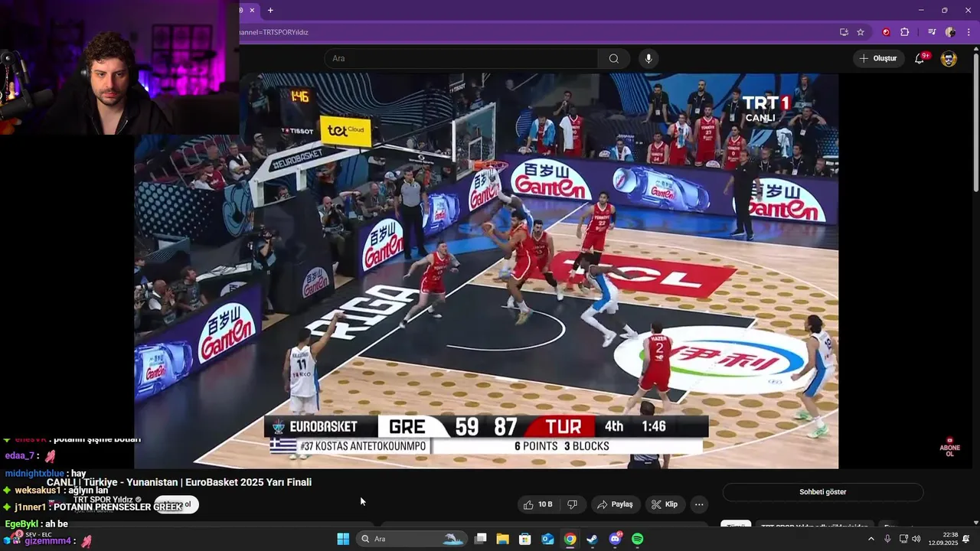Open volume control in system tray
The height and width of the screenshot is (551, 980).
click(x=916, y=539)
